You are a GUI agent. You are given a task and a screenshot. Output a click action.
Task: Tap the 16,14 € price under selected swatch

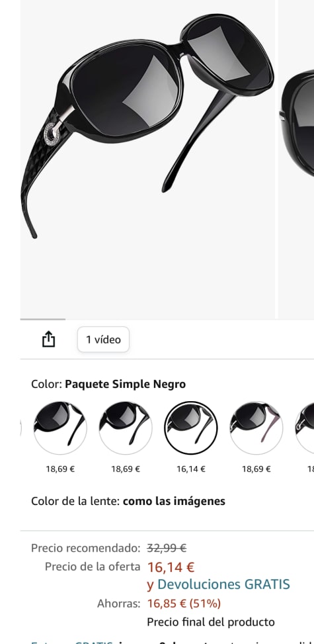pyautogui.click(x=191, y=469)
